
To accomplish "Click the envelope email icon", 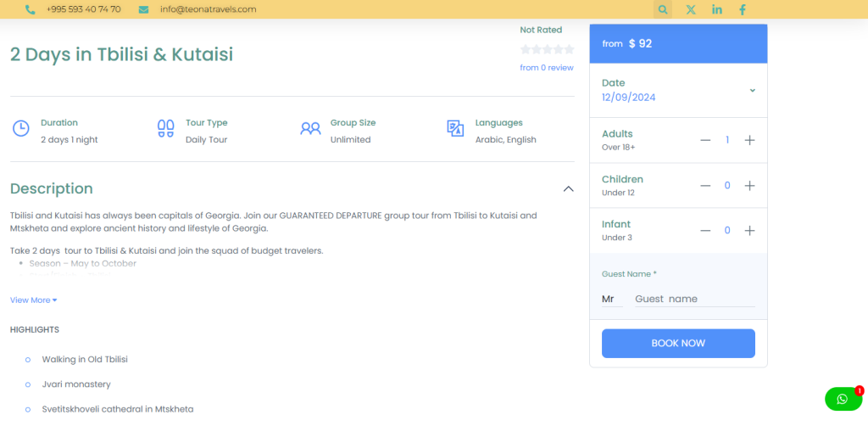I will coord(143,9).
